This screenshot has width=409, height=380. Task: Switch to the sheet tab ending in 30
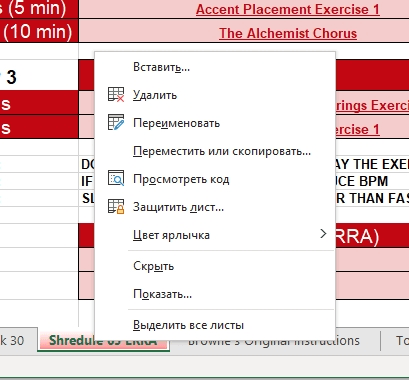pos(18,340)
